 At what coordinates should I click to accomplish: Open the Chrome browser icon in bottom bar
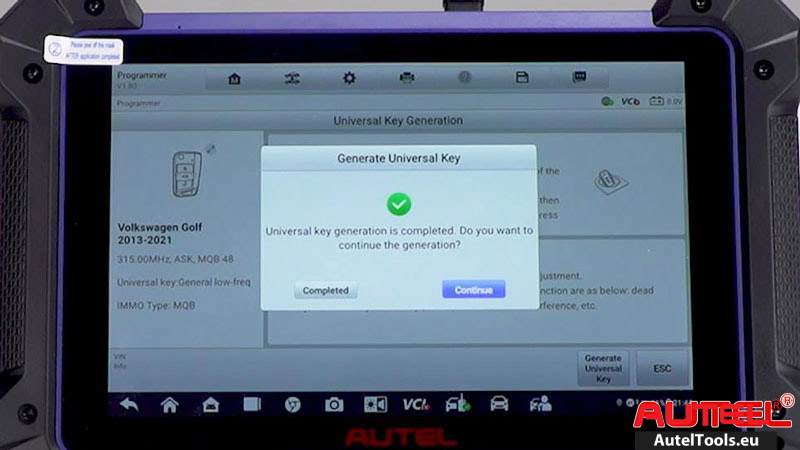pyautogui.click(x=294, y=404)
